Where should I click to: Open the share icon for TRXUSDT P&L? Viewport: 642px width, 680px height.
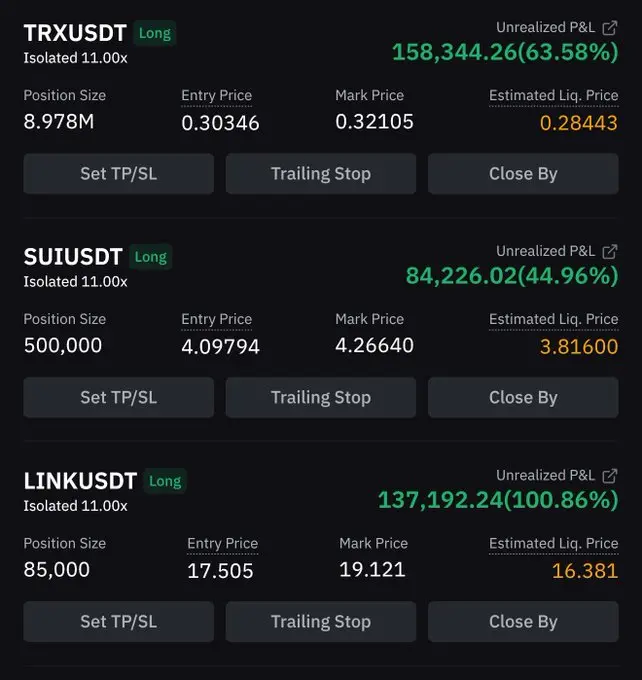point(609,28)
